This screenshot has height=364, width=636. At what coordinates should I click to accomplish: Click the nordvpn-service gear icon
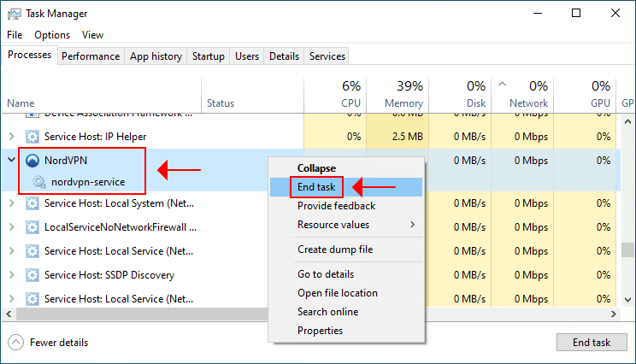point(39,182)
